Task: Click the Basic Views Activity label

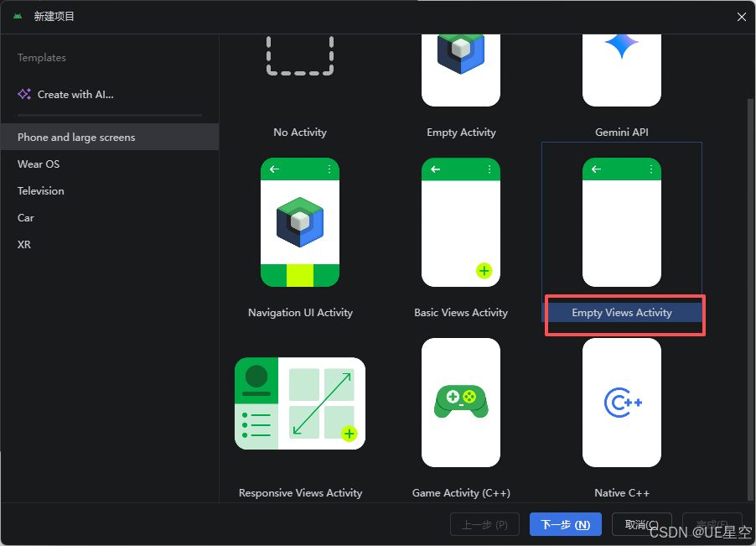Action: (461, 313)
